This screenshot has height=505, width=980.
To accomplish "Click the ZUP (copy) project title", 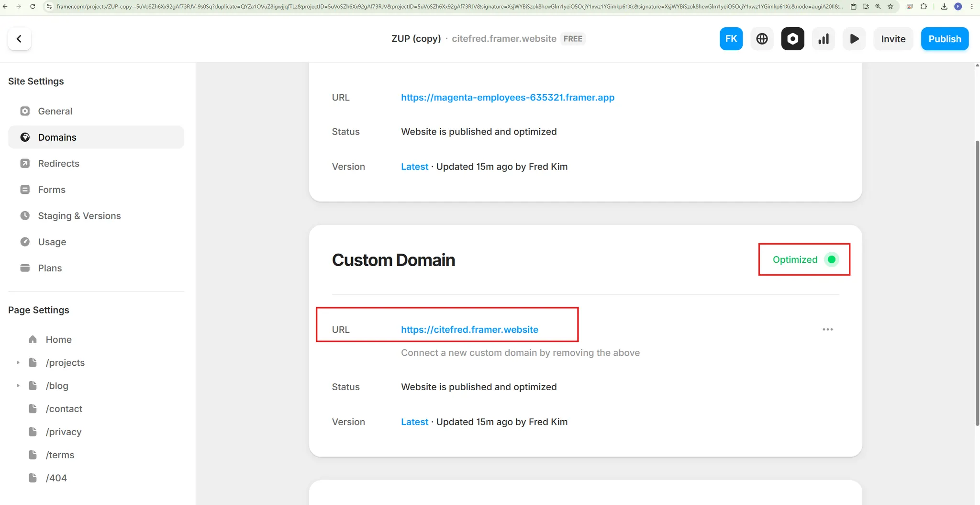I will point(416,39).
